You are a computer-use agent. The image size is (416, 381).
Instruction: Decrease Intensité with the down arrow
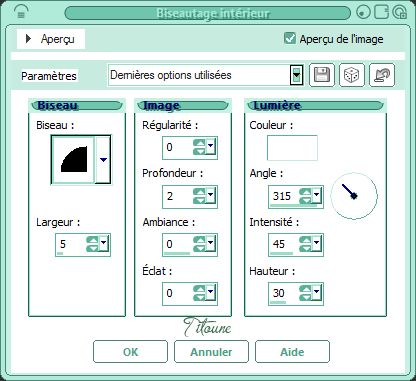305,248
